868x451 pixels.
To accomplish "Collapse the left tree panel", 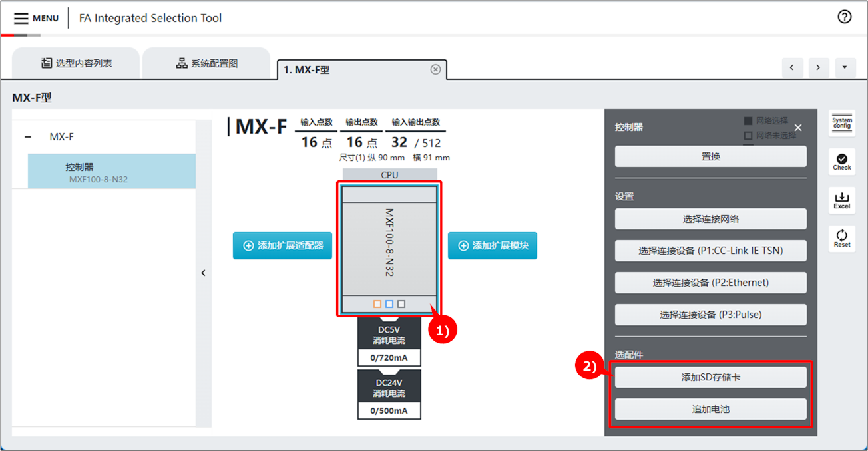I will 204,273.
